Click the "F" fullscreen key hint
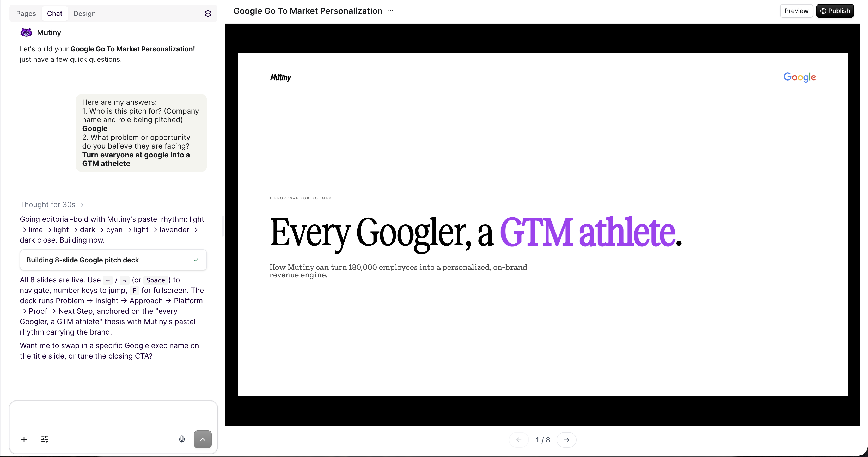868x457 pixels. tap(135, 291)
